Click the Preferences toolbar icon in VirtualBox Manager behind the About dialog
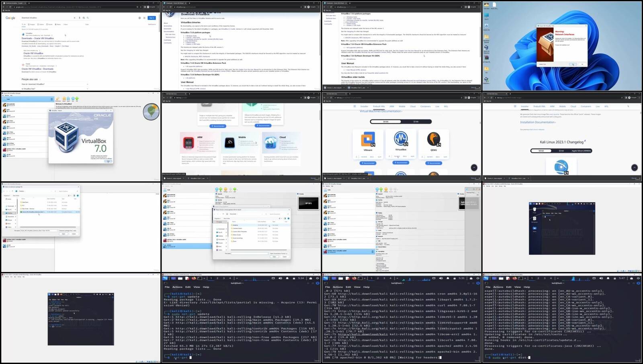 [58, 99]
